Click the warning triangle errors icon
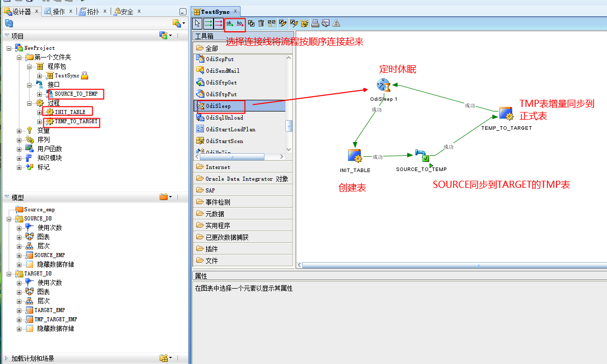This screenshot has height=364, width=607. coord(336,23)
